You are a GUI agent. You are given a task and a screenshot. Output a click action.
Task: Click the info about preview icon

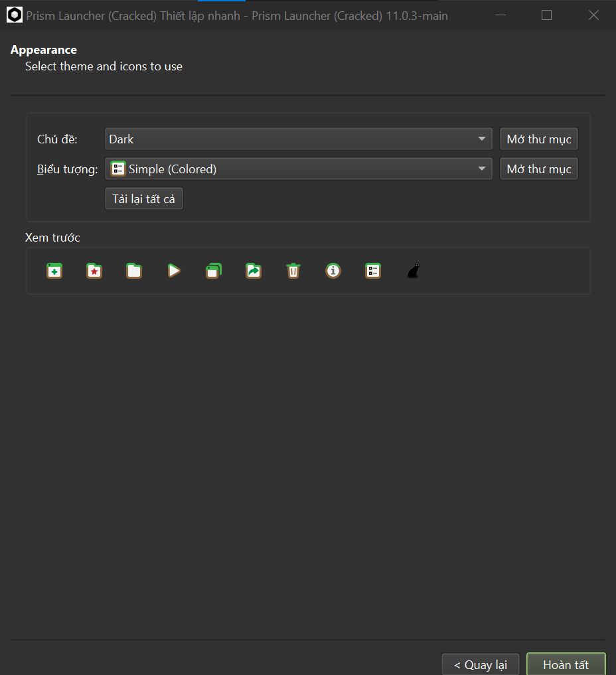pyautogui.click(x=333, y=271)
